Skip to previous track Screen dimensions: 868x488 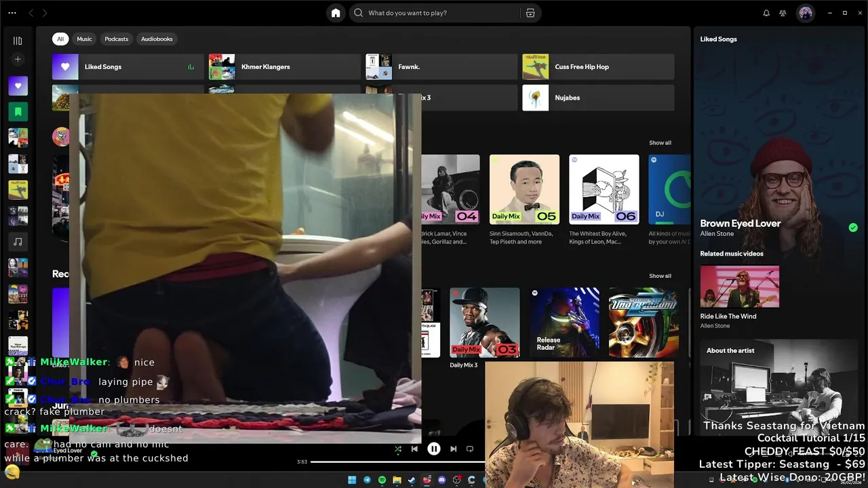pos(414,449)
